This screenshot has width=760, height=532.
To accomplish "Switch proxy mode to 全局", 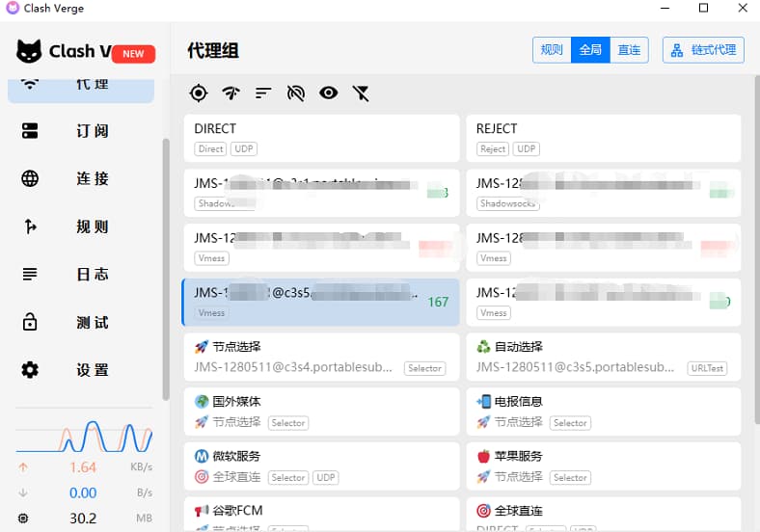I will coord(590,50).
